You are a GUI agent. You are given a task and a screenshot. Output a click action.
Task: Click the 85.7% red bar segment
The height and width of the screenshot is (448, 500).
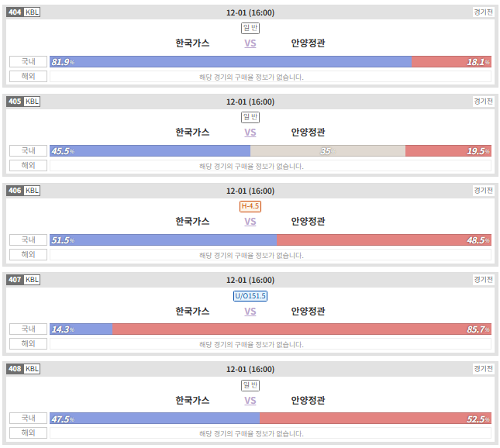coord(302,329)
